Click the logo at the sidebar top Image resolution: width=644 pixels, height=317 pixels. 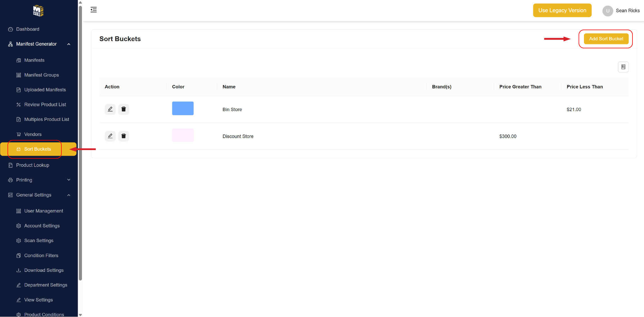pyautogui.click(x=38, y=11)
